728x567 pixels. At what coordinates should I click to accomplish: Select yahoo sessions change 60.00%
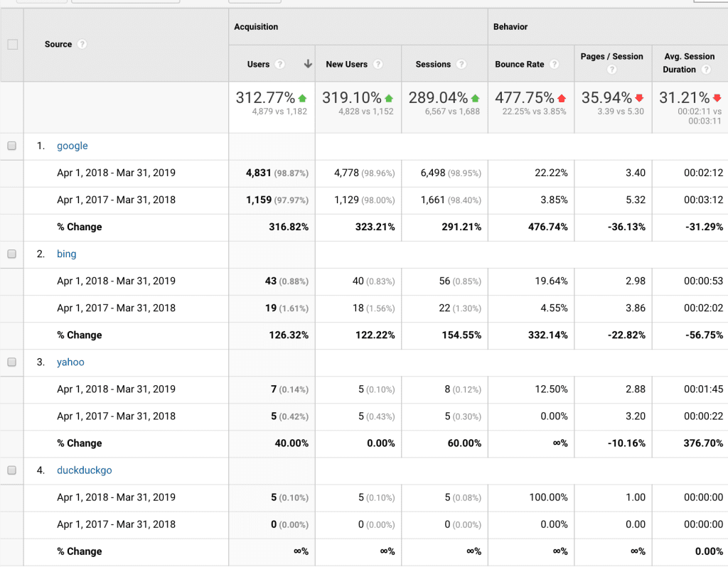click(x=464, y=443)
